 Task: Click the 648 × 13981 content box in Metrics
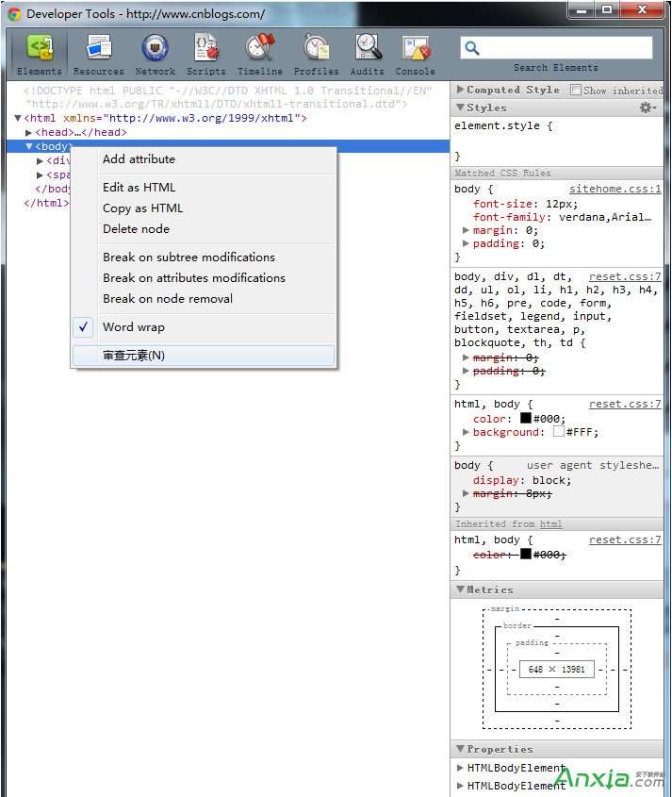pos(557,670)
